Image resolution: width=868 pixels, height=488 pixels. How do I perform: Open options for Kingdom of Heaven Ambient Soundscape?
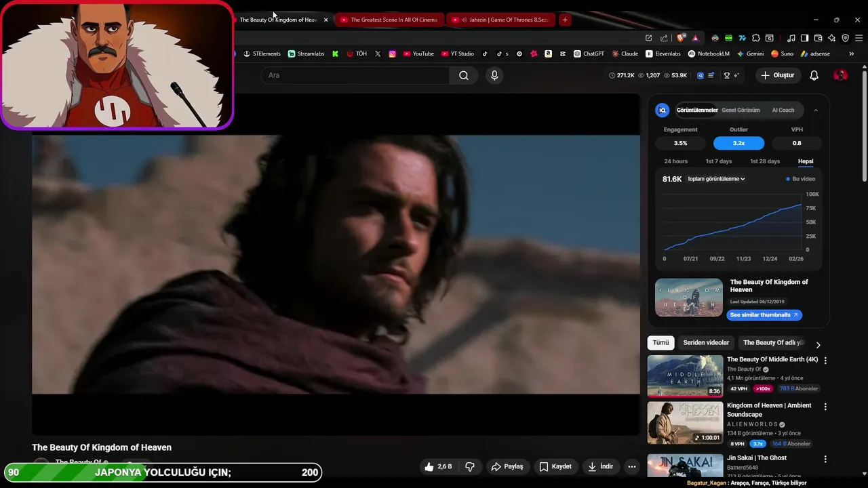(x=825, y=407)
